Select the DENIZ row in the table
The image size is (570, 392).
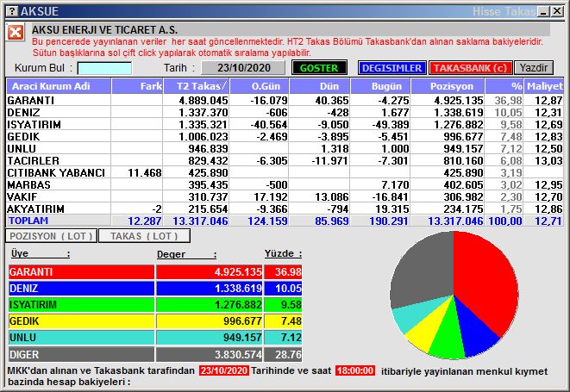coord(285,112)
